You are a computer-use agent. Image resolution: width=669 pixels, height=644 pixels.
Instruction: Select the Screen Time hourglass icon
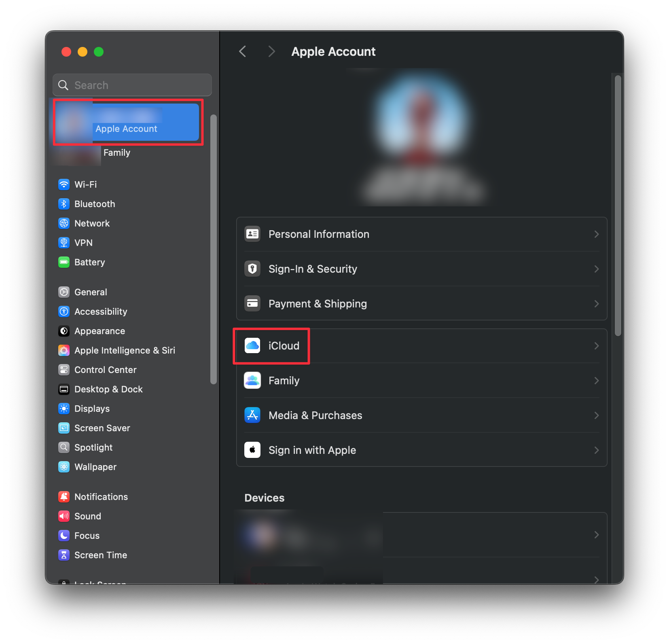coord(64,555)
